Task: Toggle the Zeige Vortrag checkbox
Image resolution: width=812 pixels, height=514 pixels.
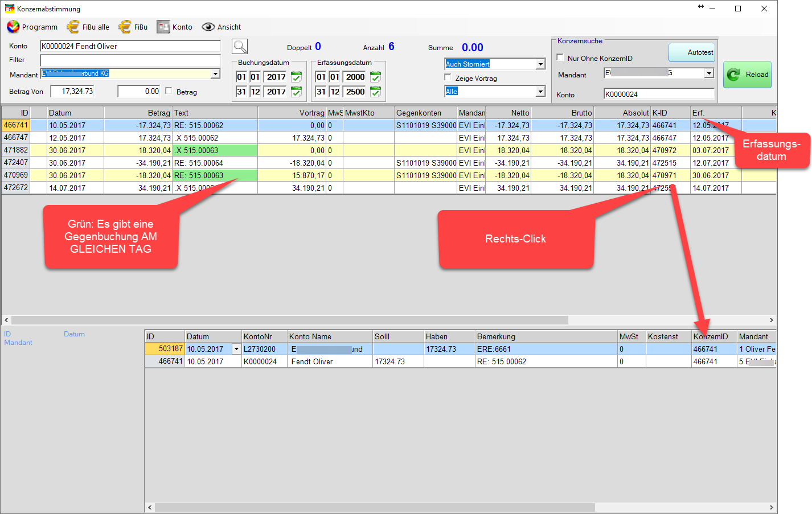Action: click(448, 77)
